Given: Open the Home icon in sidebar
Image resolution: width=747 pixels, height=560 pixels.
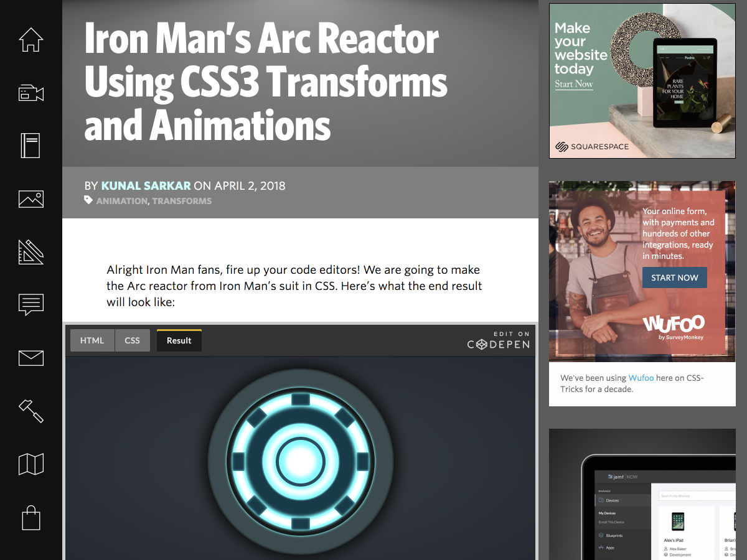Looking at the screenshot, I should (x=31, y=39).
